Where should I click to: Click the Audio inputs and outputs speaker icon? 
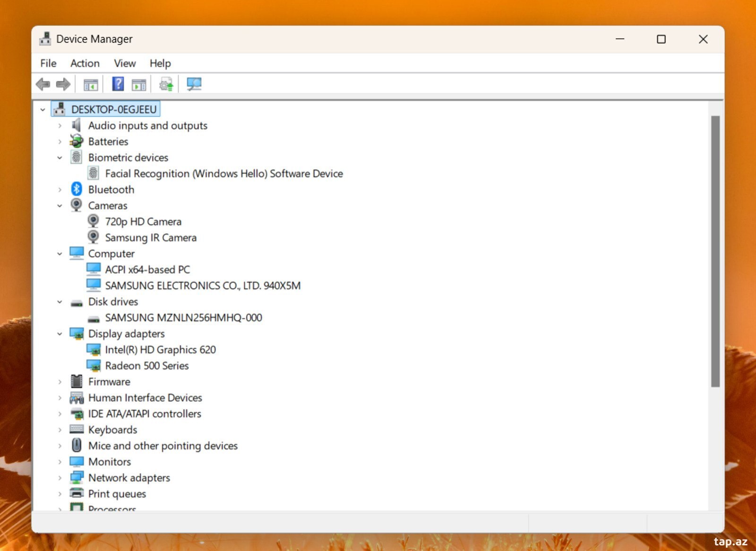76,125
